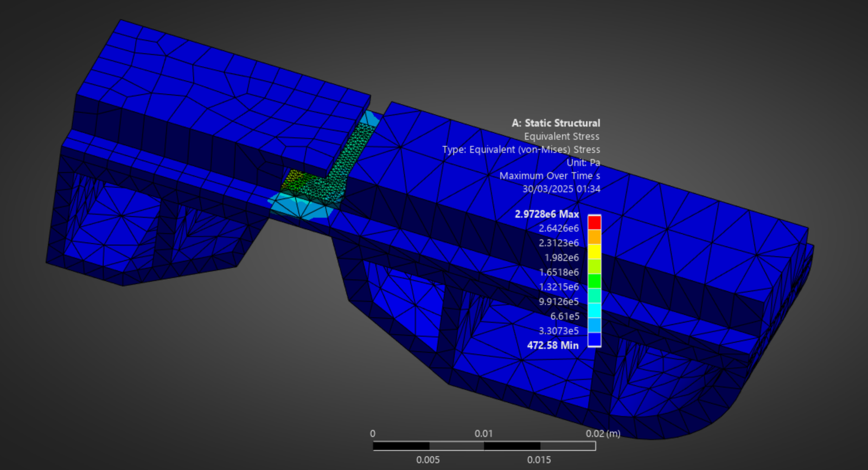
Task: Click the 0.02 (m) ruler label
Action: (x=603, y=434)
